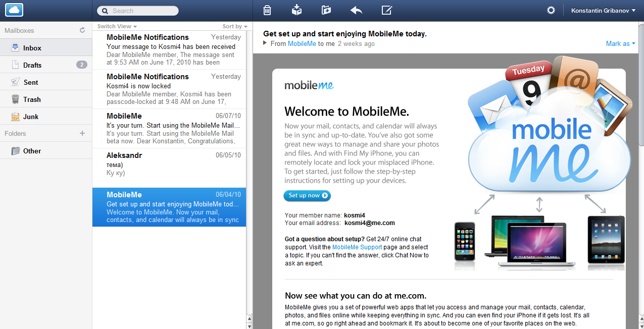This screenshot has height=329, width=644.
Task: Open the MobileMe message dated 06/07/10
Action: pos(169,129)
